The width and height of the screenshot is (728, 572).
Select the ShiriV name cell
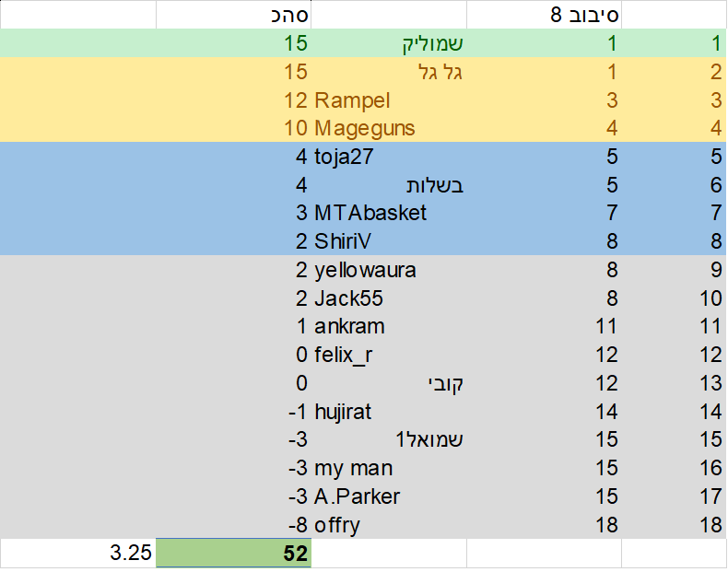[389, 241]
